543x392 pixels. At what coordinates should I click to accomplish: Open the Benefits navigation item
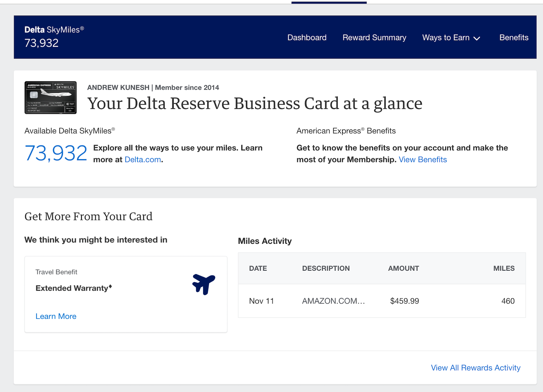(514, 38)
